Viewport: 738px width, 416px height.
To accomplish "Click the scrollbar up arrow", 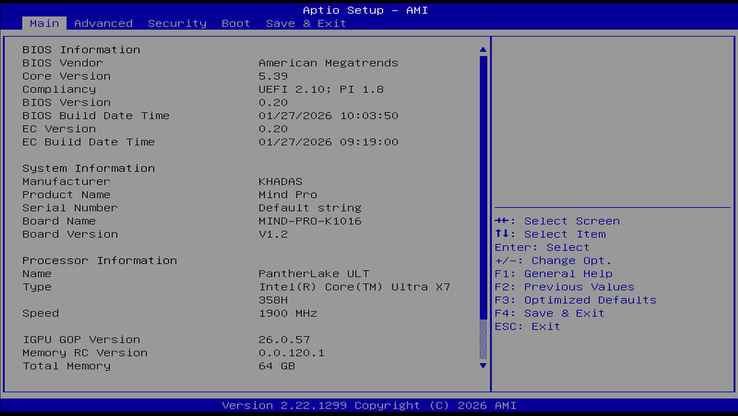I will pyautogui.click(x=483, y=49).
